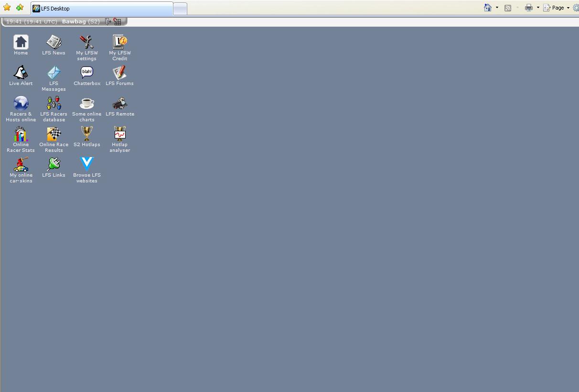Viewport: 579px width, 392px height.
Task: Click the browser Home button
Action: pos(488,8)
